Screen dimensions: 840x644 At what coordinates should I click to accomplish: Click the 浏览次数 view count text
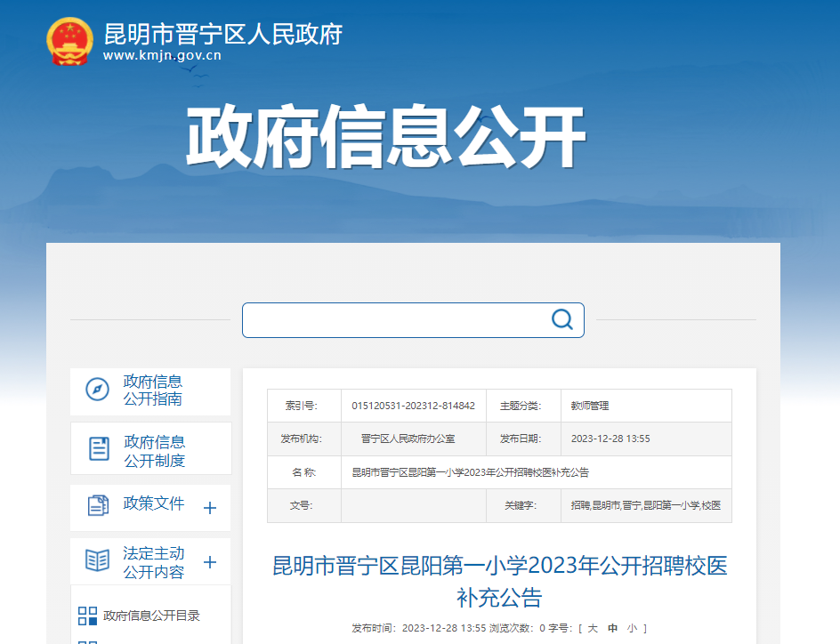click(517, 628)
